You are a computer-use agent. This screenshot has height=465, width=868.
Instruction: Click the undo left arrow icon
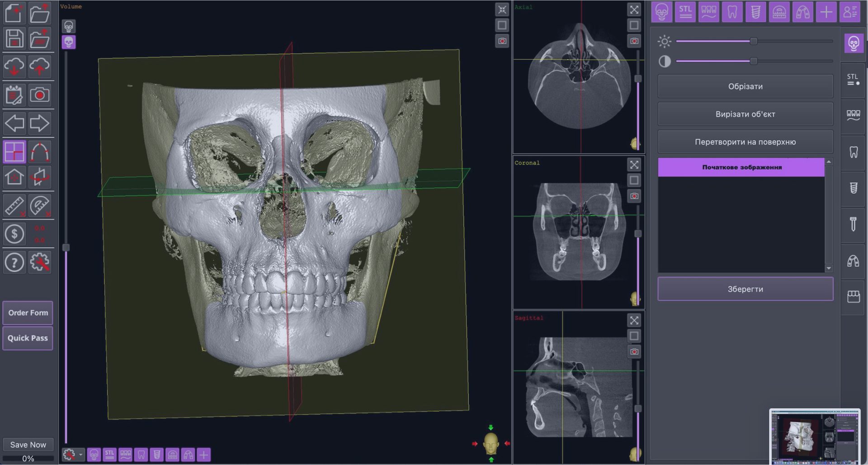(x=14, y=123)
